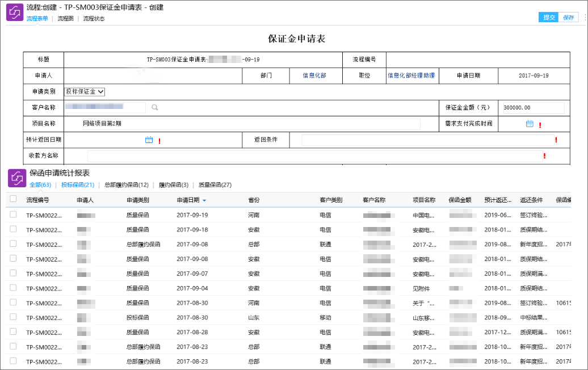The height and width of the screenshot is (370, 588).
Task: Select the 投标保函(21) tab
Action: tap(78, 185)
